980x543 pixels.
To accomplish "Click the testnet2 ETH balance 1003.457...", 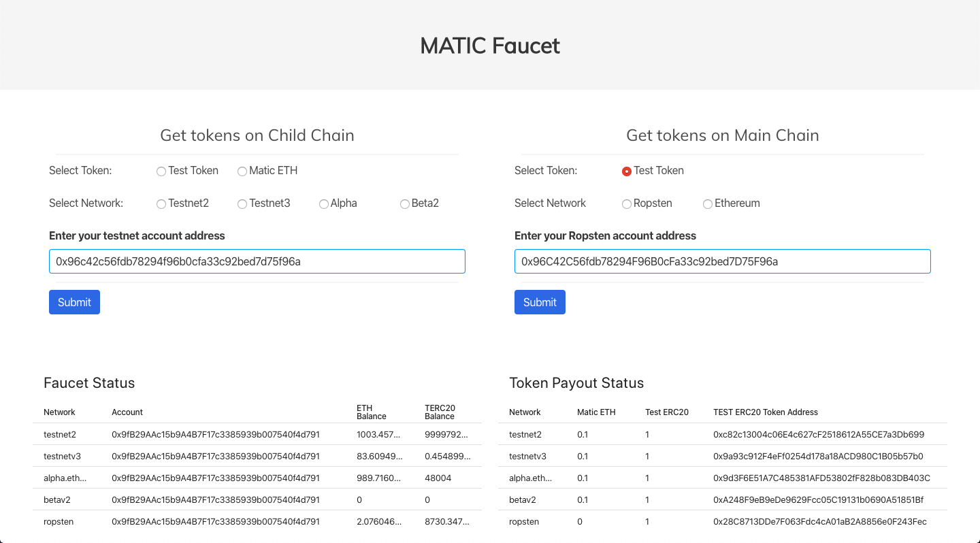I will pyautogui.click(x=378, y=434).
